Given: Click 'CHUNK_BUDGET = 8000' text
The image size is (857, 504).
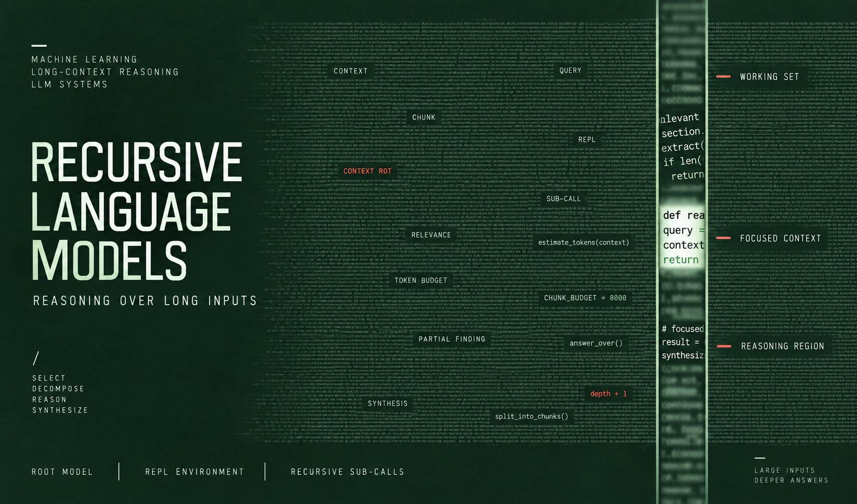Looking at the screenshot, I should pyautogui.click(x=585, y=298).
